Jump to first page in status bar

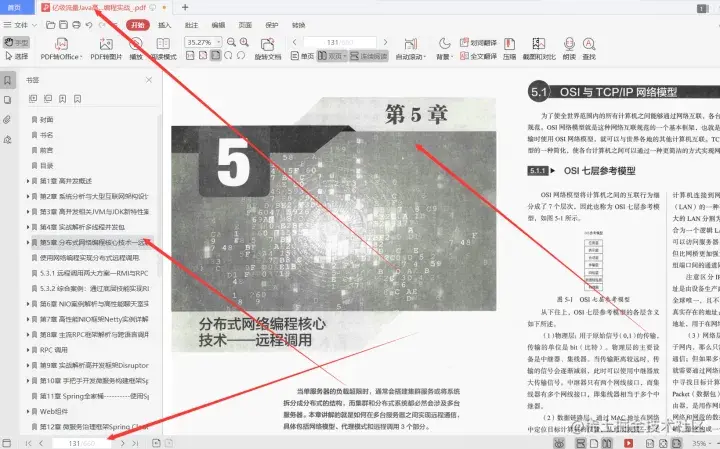(28, 443)
